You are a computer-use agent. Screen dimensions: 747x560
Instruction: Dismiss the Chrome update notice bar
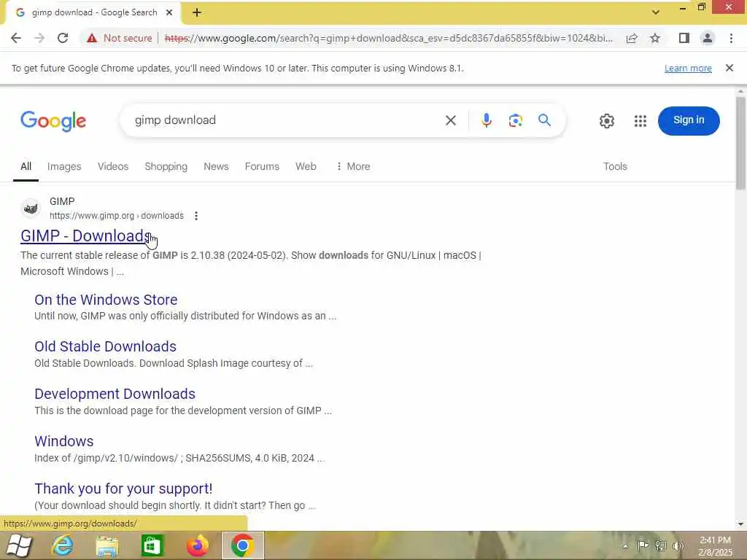click(729, 68)
